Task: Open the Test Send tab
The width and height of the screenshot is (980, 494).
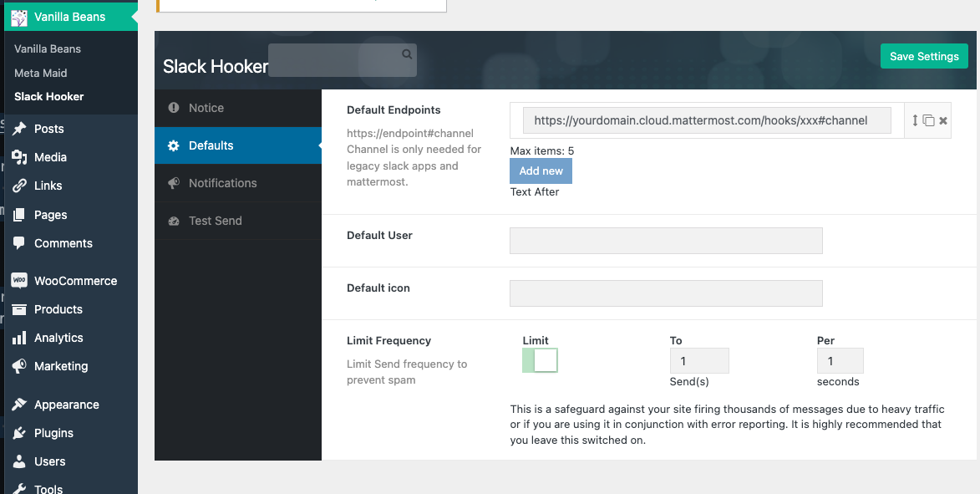Action: pos(238,221)
